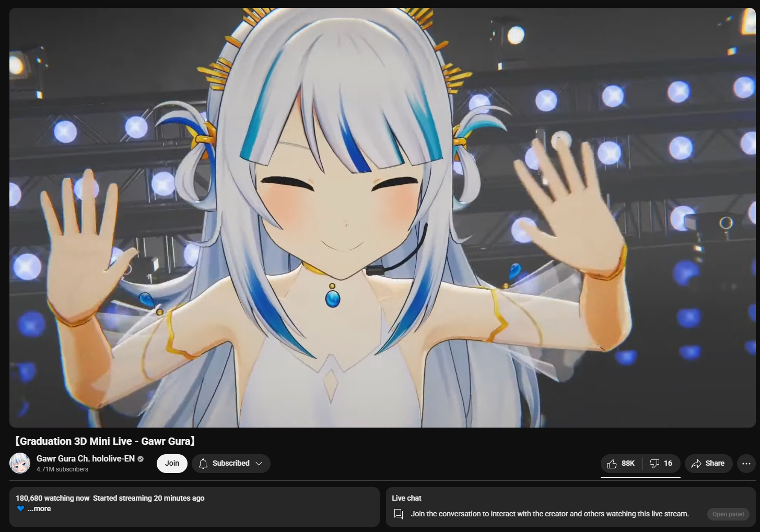This screenshot has height=532, width=760.
Task: Like the video with thumbs up icon
Action: 612,464
